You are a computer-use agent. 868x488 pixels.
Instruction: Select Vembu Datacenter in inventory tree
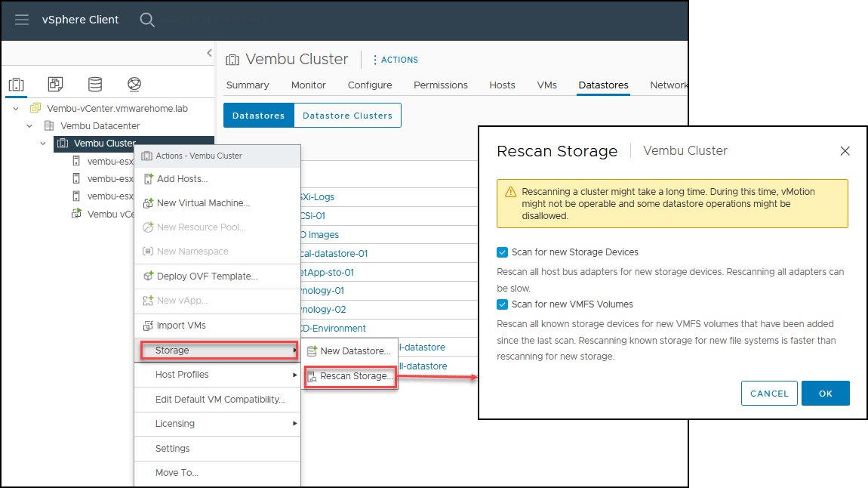[x=100, y=125]
